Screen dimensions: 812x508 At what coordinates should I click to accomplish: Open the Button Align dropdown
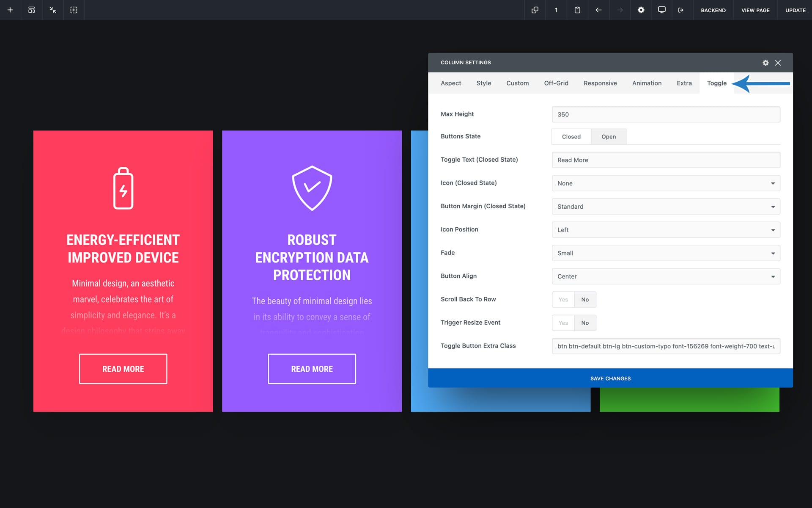[666, 276]
